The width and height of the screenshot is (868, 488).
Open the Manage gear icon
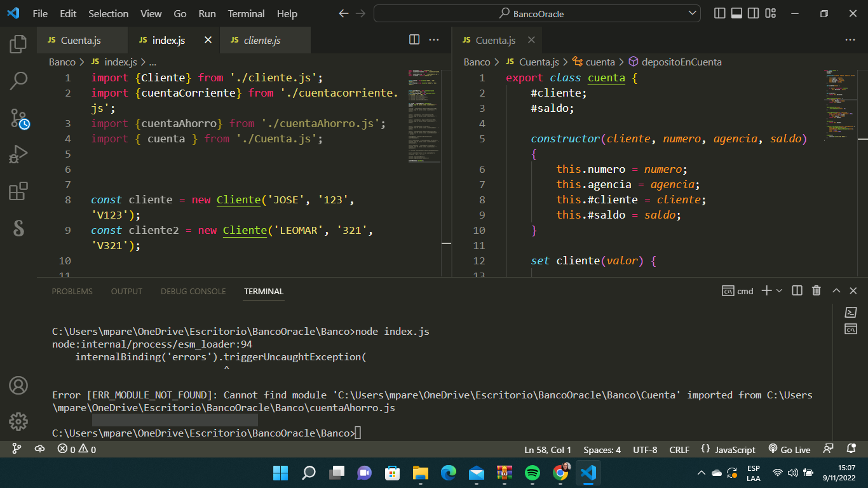[18, 421]
